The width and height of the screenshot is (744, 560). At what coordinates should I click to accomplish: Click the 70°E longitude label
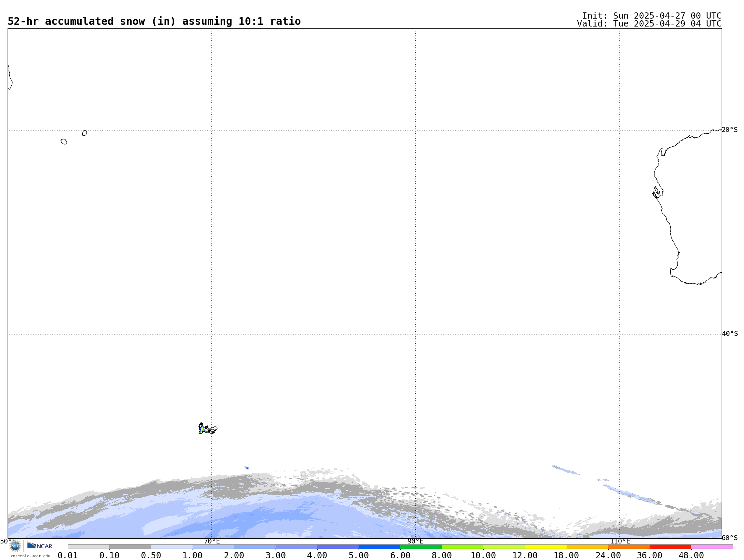[212, 541]
